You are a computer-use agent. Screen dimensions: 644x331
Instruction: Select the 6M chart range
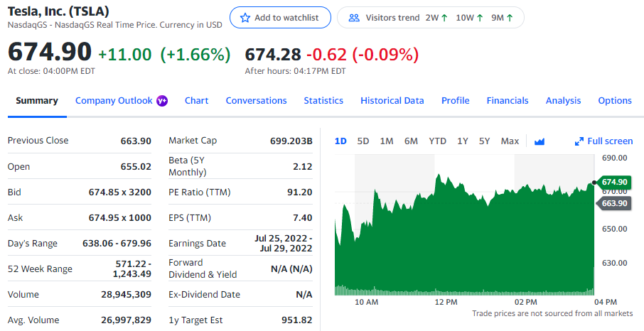tap(411, 141)
